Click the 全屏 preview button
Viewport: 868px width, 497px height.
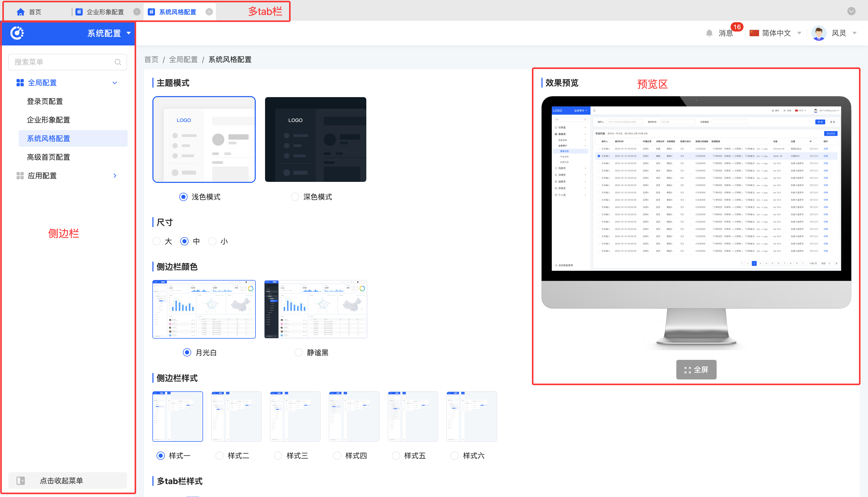point(696,370)
